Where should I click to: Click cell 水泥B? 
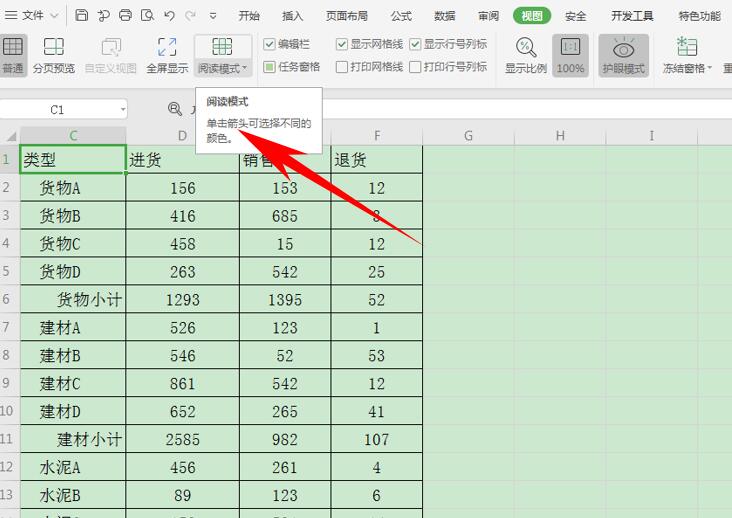click(73, 495)
